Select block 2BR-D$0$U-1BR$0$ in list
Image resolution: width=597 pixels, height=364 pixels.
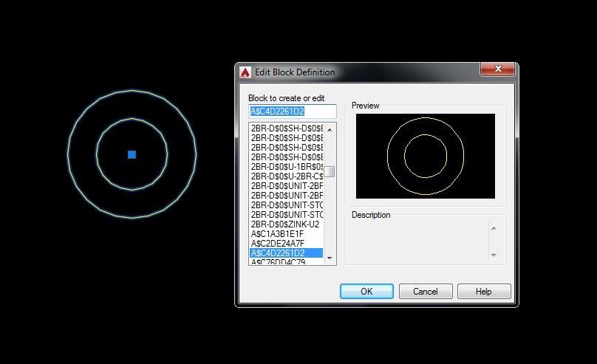287,167
